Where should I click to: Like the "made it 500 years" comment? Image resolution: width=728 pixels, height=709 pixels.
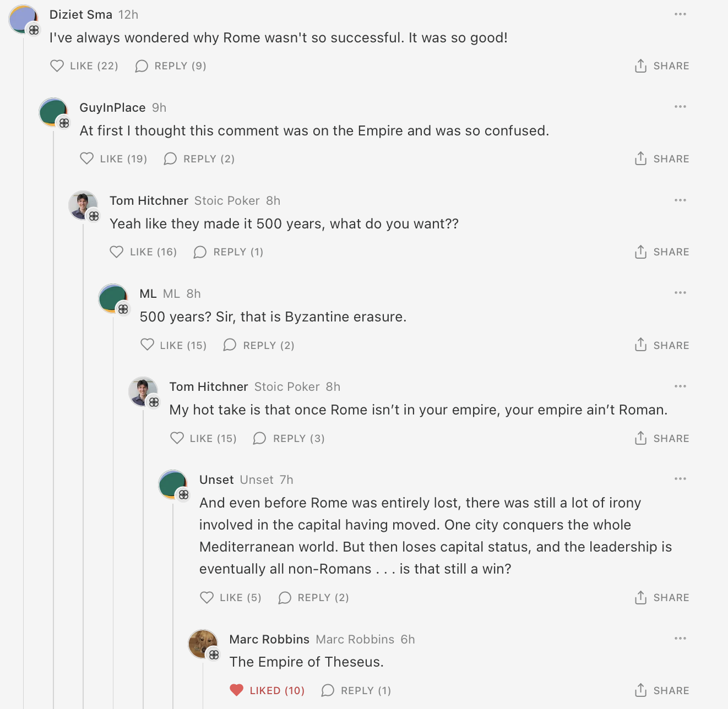click(144, 252)
